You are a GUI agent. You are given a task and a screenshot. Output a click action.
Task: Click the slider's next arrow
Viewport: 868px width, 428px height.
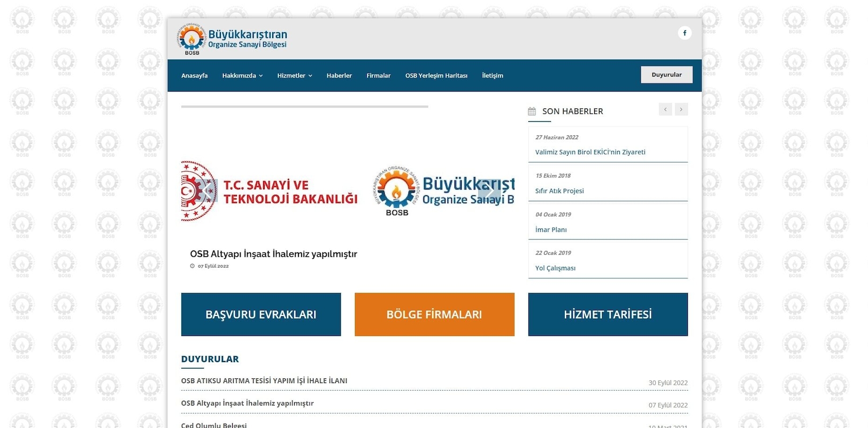489,190
